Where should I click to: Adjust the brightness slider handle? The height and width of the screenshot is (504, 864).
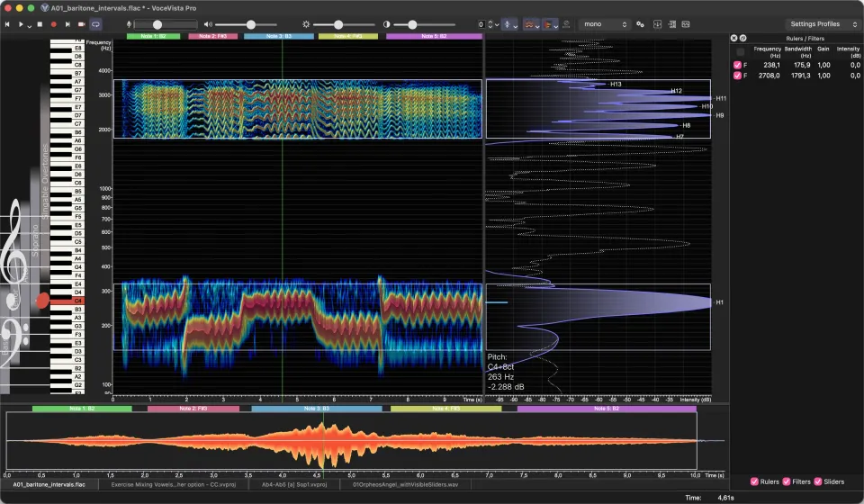pyautogui.click(x=338, y=24)
